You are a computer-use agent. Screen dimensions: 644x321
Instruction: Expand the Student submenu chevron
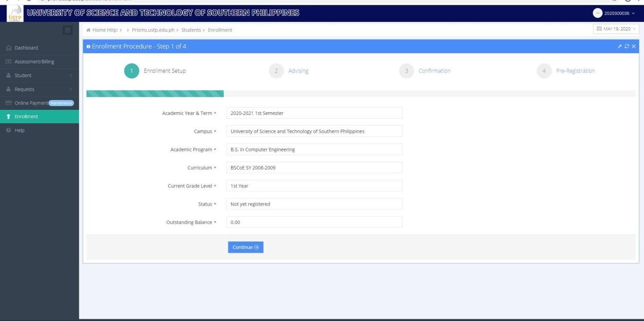point(71,75)
